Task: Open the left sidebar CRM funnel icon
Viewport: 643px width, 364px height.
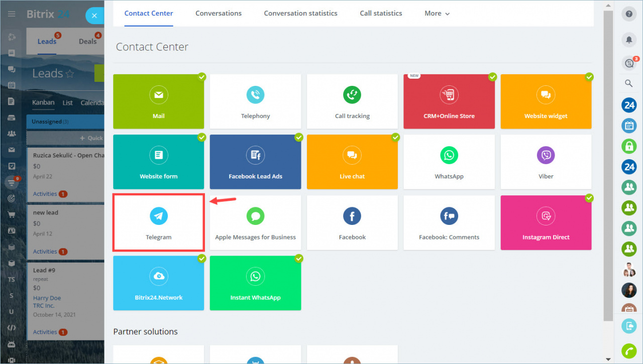Action: click(12, 182)
